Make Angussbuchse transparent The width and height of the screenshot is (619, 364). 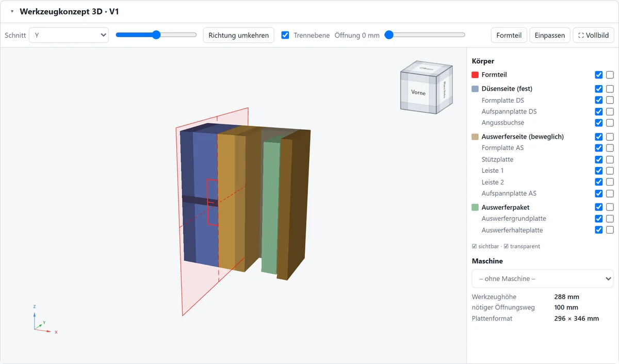[610, 123]
